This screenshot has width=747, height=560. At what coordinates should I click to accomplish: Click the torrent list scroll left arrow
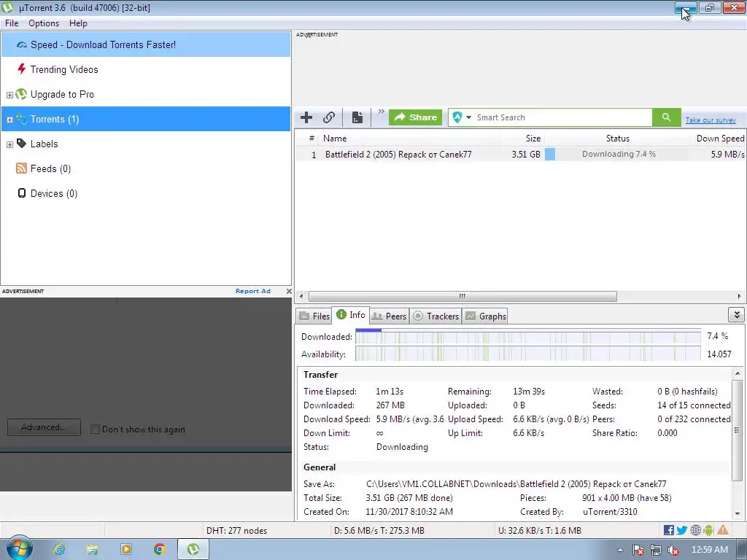[301, 296]
